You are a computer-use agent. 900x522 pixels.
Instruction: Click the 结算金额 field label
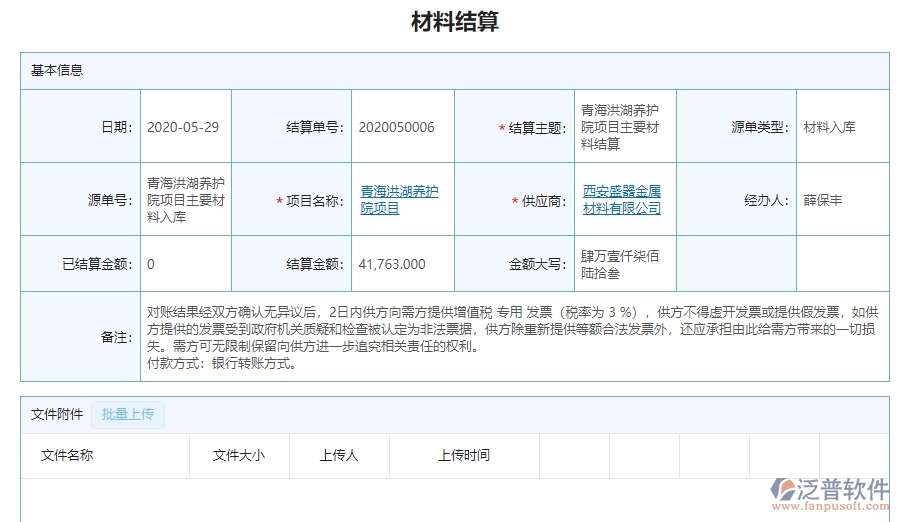315,264
